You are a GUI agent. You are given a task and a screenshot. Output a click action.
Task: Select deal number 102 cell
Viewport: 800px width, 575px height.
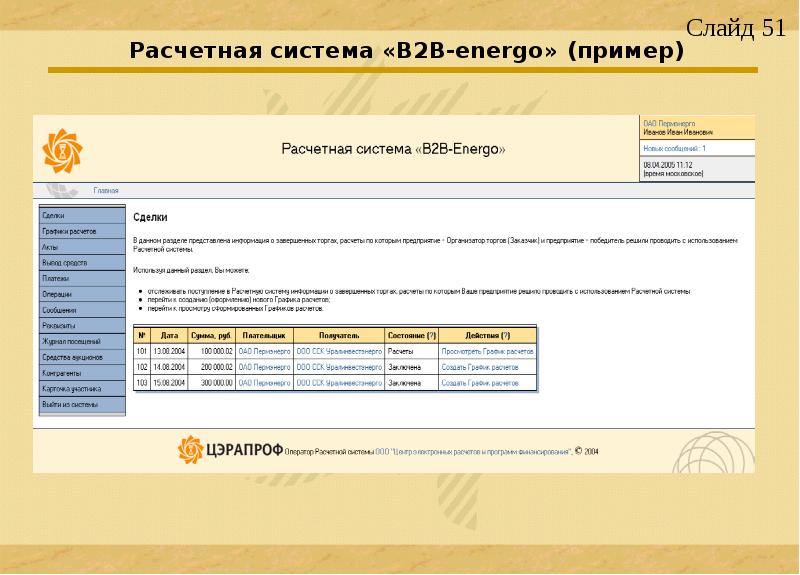[142, 367]
